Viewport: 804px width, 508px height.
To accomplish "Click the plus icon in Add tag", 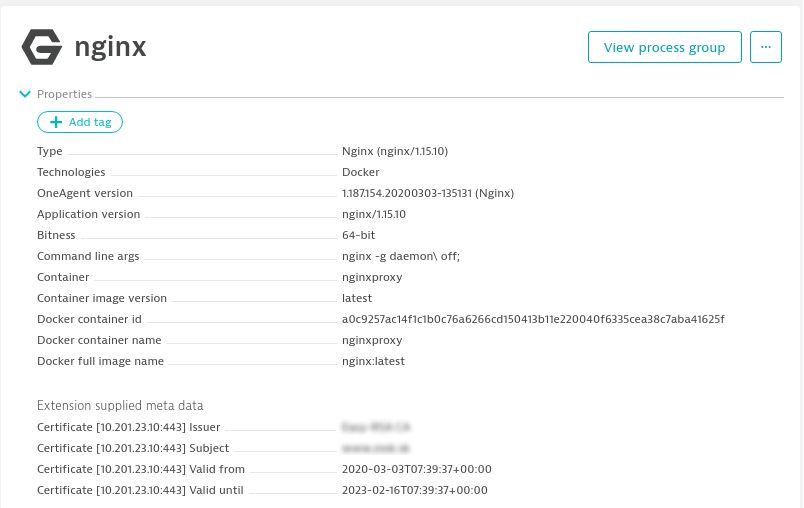I will (56, 122).
